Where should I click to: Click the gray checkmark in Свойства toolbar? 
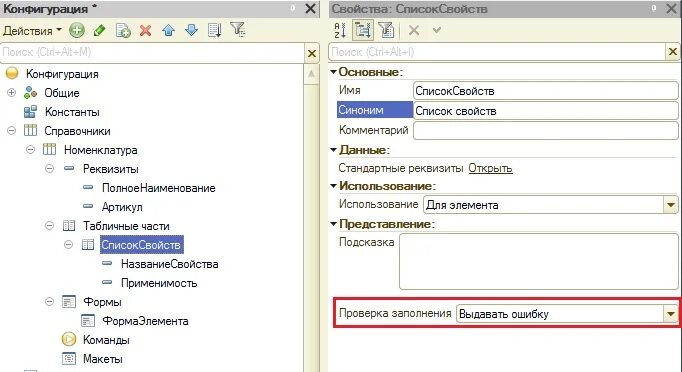[437, 30]
